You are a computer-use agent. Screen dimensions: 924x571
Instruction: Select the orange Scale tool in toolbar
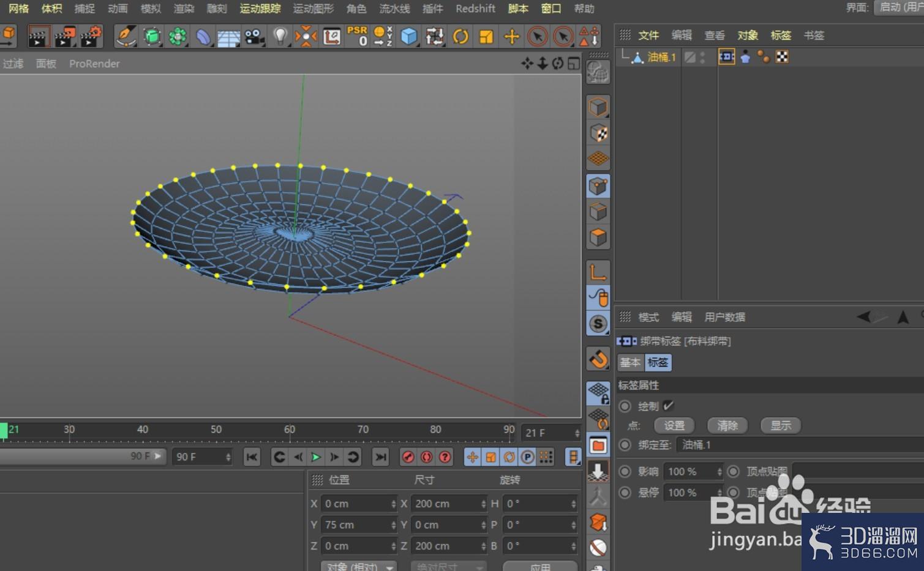pyautogui.click(x=486, y=37)
